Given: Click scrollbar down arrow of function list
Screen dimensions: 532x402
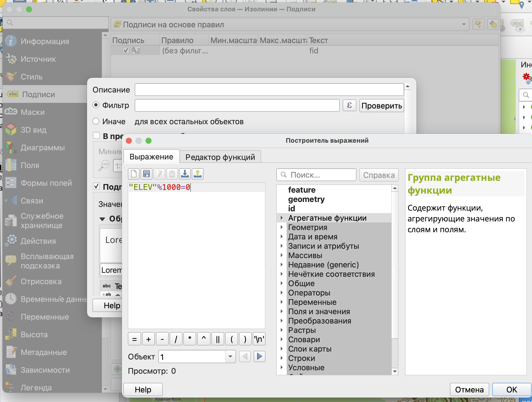Looking at the screenshot, I should 395,371.
